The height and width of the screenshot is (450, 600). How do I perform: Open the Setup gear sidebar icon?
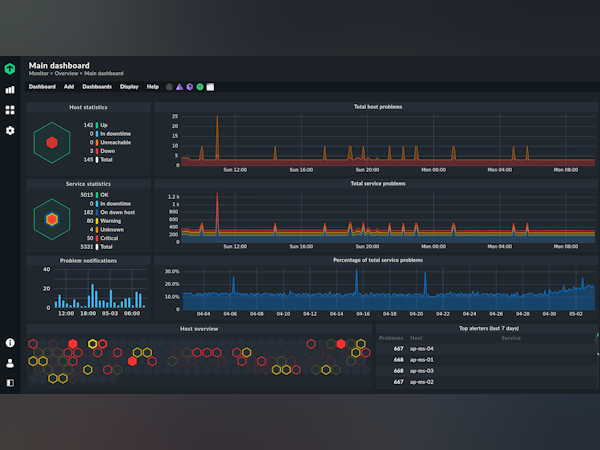pyautogui.click(x=10, y=130)
